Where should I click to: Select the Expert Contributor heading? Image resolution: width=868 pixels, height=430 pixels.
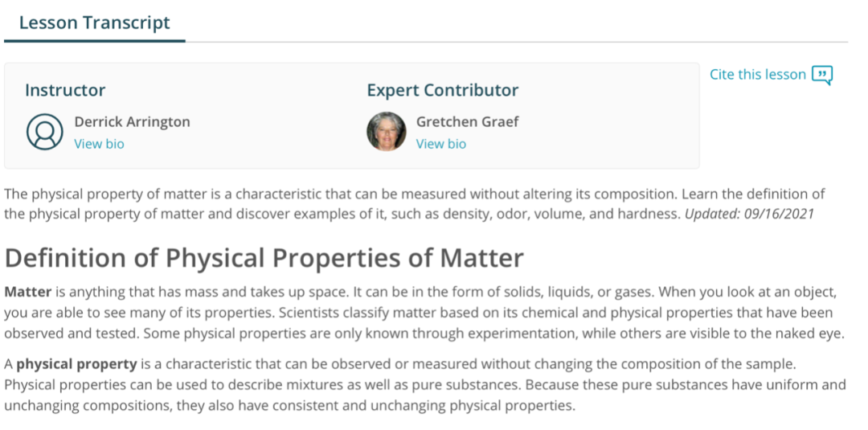coord(443,90)
